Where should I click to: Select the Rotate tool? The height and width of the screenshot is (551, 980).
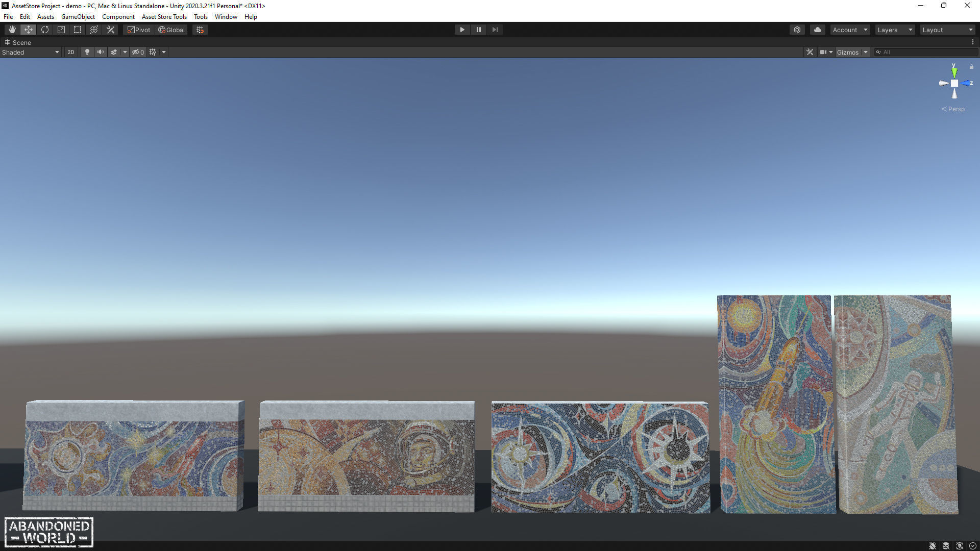(45, 30)
